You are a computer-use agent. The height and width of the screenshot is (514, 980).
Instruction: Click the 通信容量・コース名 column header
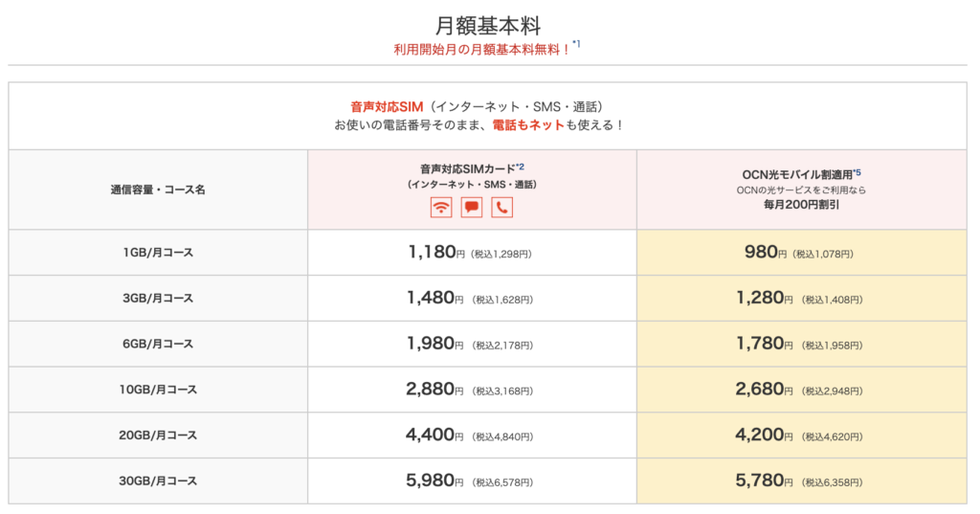pyautogui.click(x=158, y=190)
